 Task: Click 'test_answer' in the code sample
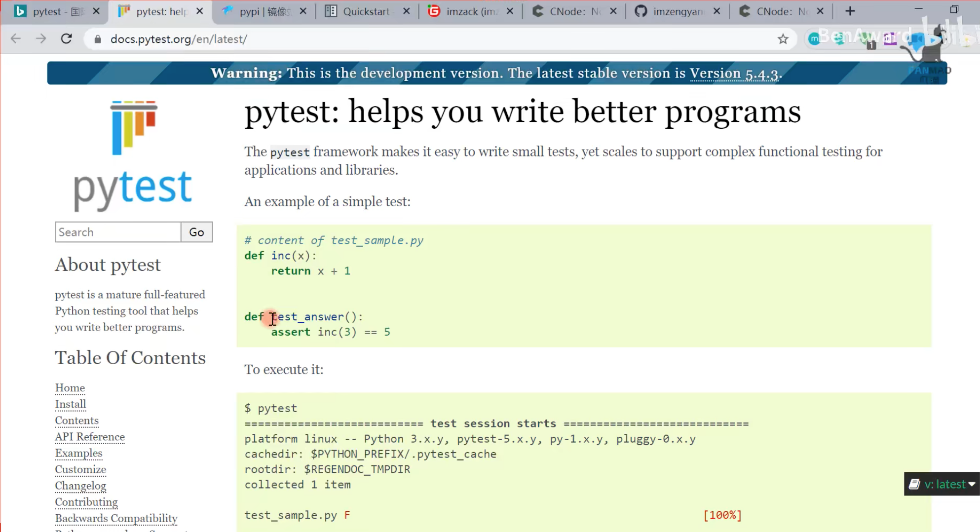(x=307, y=317)
